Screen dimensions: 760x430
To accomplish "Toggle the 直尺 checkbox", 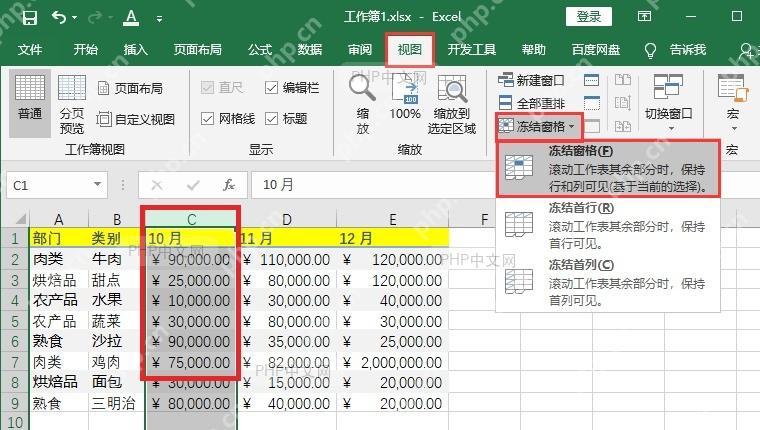I will click(222, 87).
